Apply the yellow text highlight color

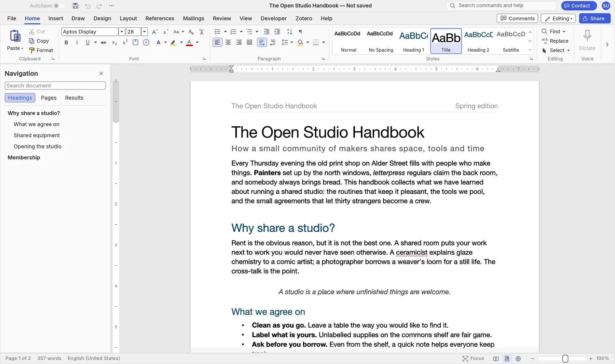[174, 42]
